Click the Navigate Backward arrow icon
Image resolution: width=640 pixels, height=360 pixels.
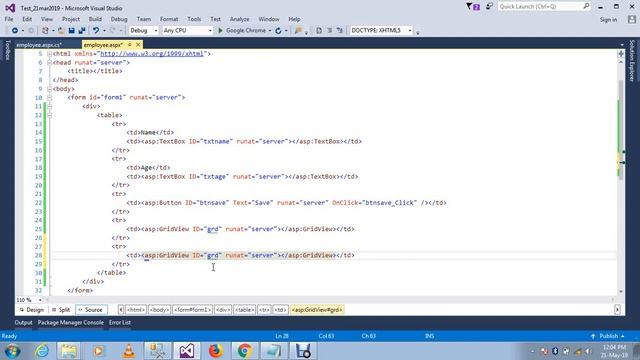coord(15,31)
